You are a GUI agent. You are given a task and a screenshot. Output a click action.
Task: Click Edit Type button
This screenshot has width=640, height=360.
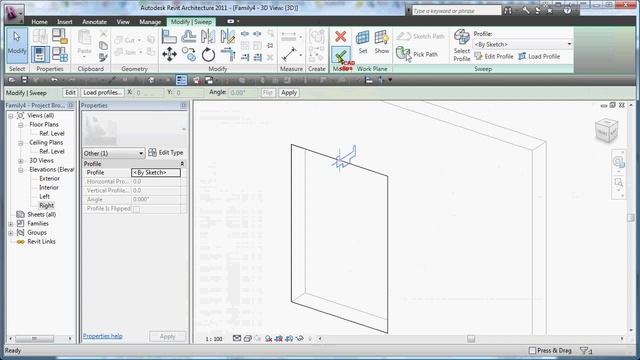click(166, 153)
